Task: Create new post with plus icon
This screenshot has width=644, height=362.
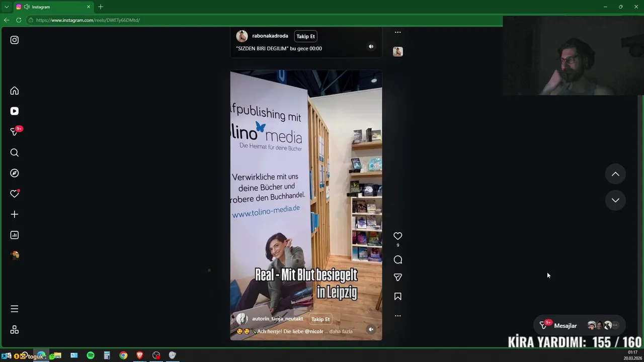Action: (x=15, y=214)
